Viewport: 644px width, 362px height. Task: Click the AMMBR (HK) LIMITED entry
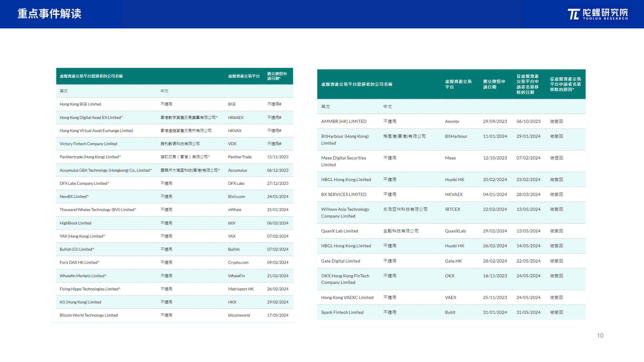point(344,121)
